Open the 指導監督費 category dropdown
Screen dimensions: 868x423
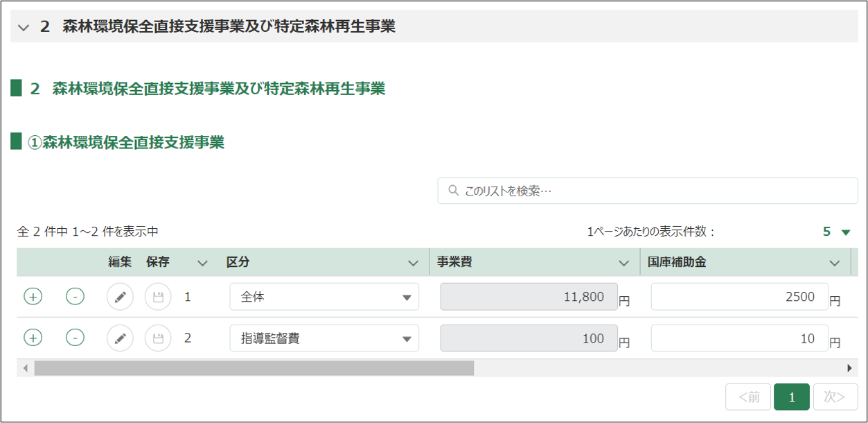[324, 338]
